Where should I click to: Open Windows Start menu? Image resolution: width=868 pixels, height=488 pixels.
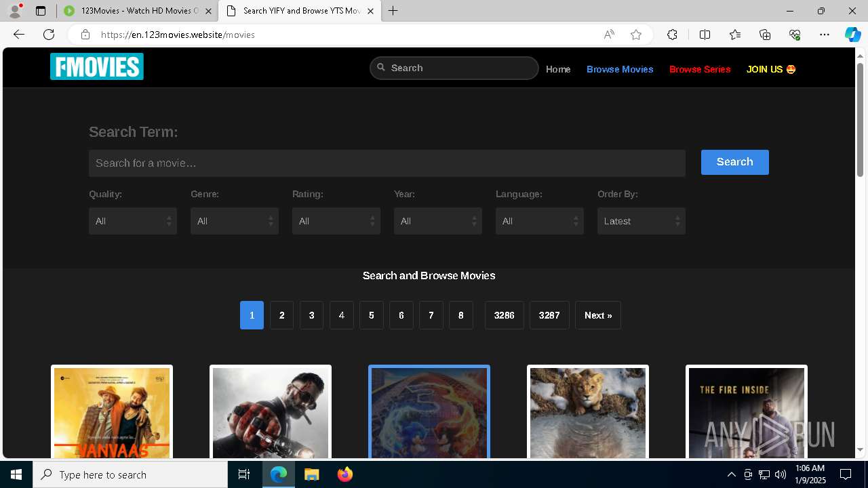16,474
